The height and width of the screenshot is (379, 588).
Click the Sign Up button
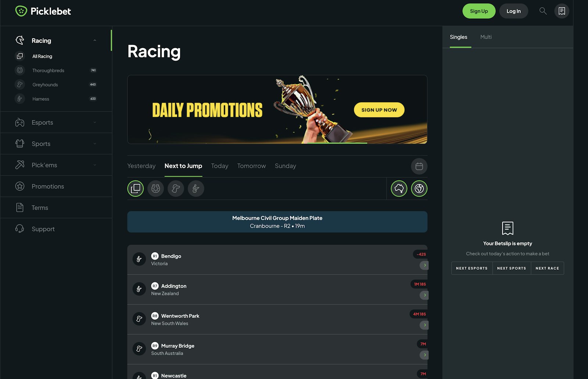479,11
